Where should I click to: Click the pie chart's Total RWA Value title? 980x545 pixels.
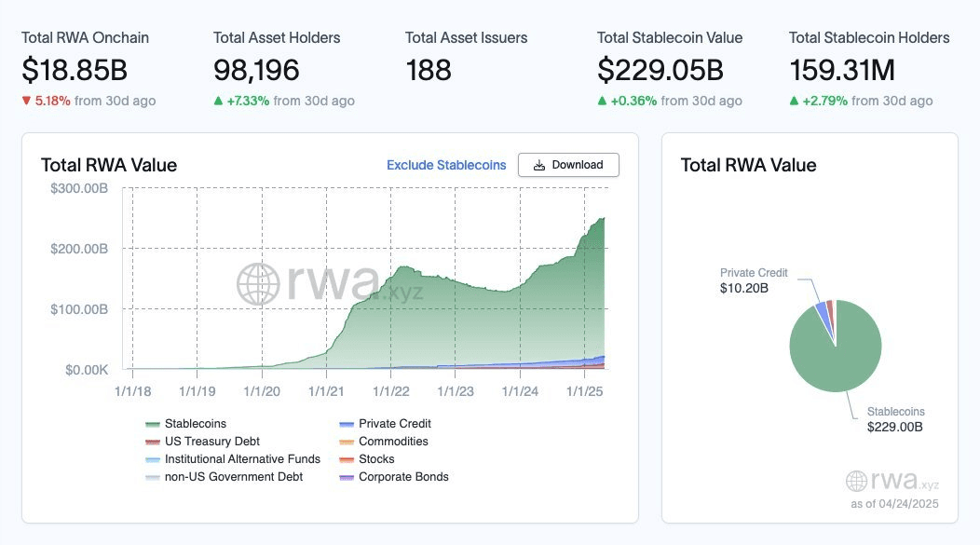[x=749, y=165]
